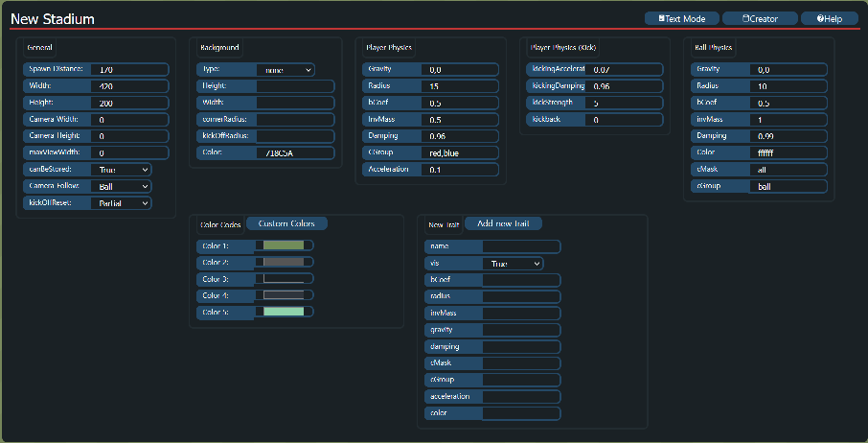Focus the maxViewWidth field
This screenshot has width=868, height=443.
(130, 152)
